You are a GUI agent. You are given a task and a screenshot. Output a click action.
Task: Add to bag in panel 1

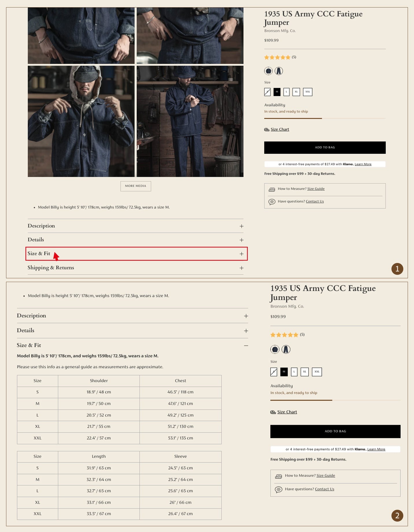[325, 147]
